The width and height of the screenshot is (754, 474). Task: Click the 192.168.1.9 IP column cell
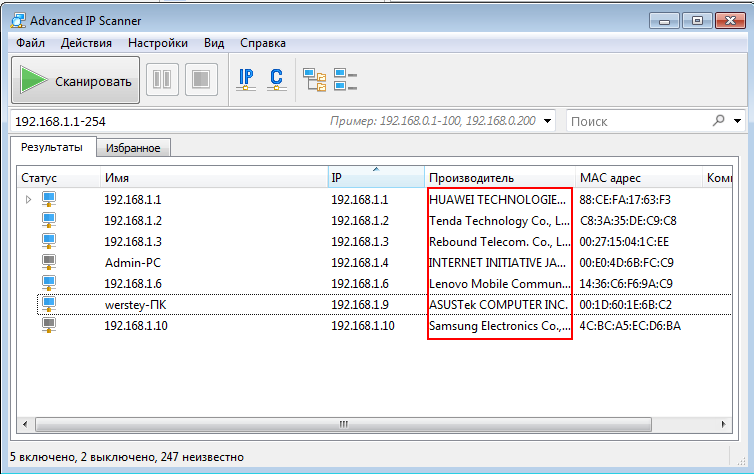click(x=360, y=305)
